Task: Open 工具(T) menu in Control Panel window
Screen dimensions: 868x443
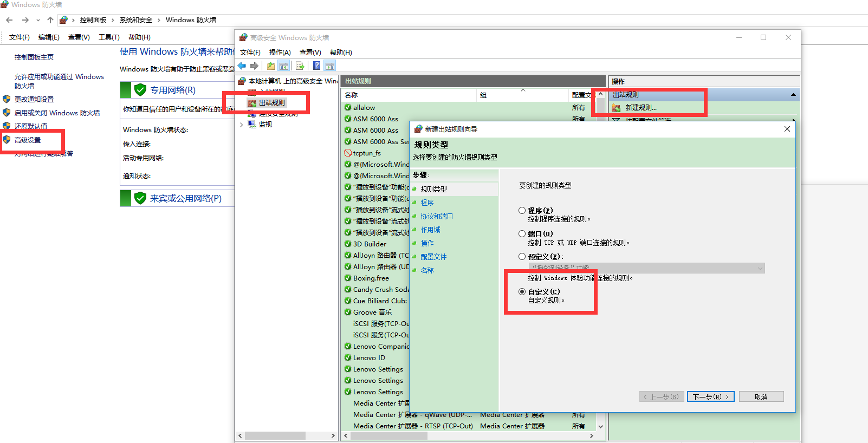Action: (x=109, y=37)
